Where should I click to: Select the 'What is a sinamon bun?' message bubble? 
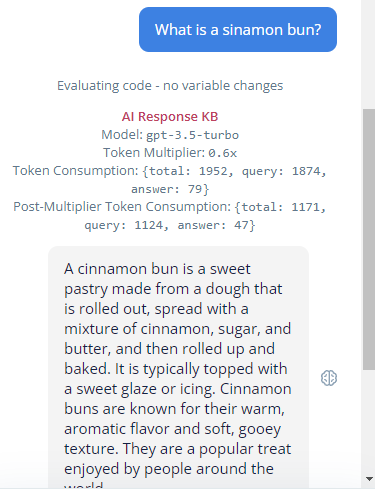[x=238, y=30]
